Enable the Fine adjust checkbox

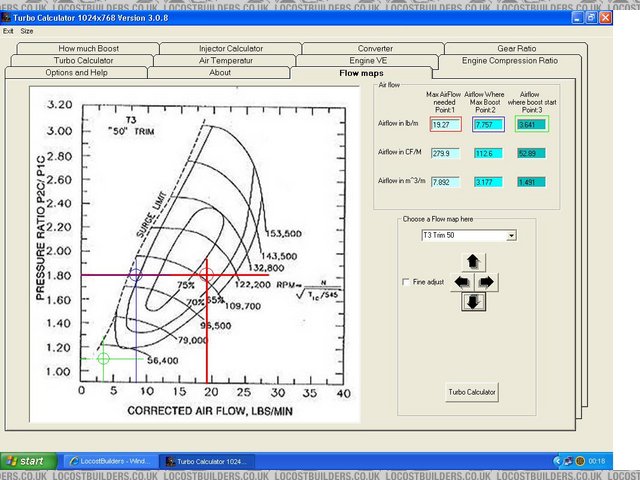(405, 283)
